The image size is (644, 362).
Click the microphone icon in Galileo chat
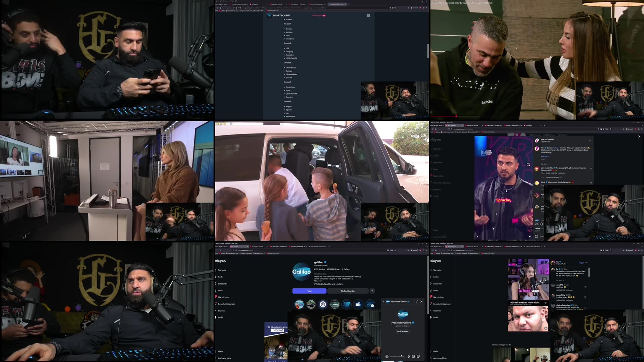(x=409, y=356)
